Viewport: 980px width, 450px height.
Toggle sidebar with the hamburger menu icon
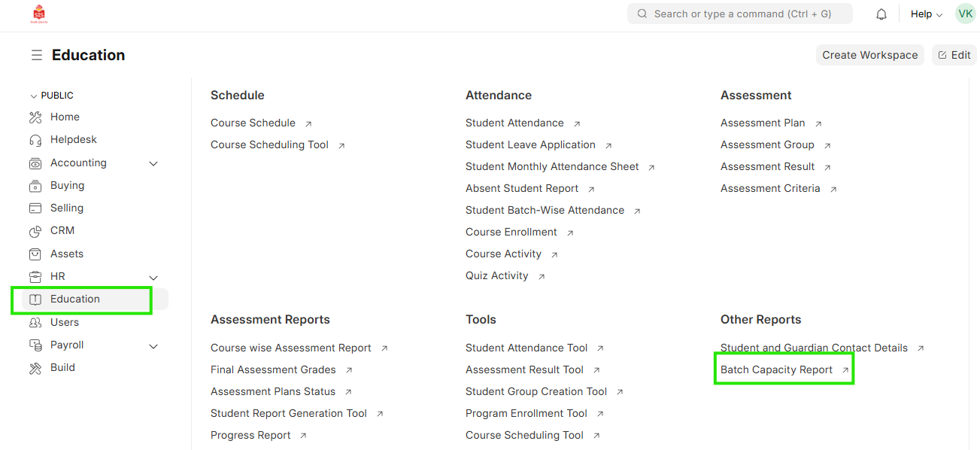[x=36, y=55]
